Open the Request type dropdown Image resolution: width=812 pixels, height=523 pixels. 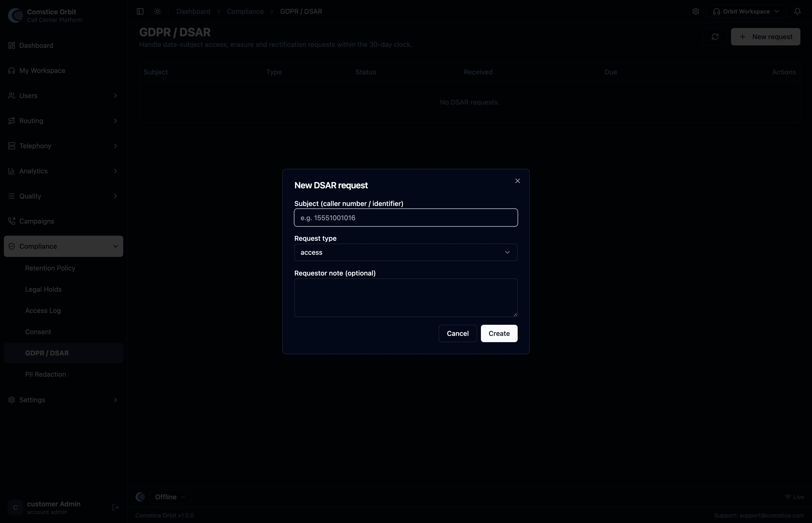coord(406,252)
